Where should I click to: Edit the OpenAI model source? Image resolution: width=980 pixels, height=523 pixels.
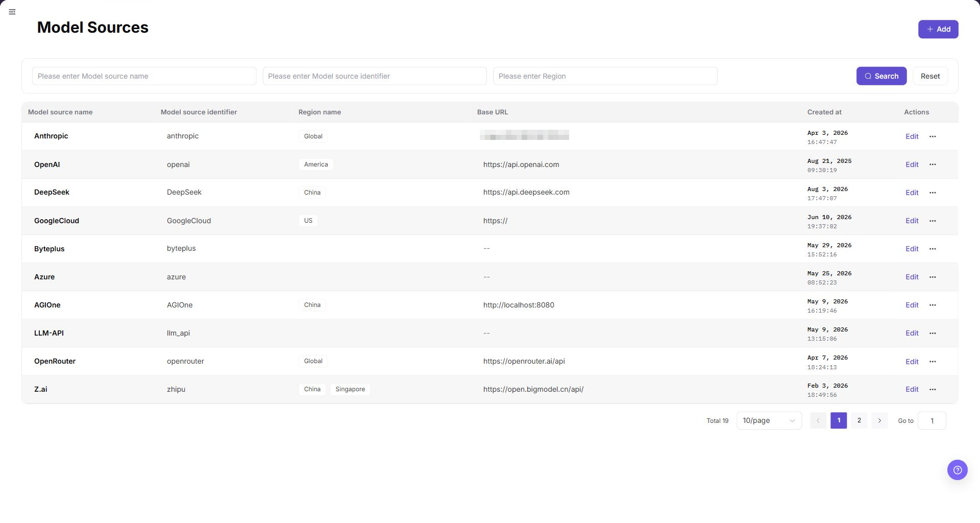click(x=912, y=164)
